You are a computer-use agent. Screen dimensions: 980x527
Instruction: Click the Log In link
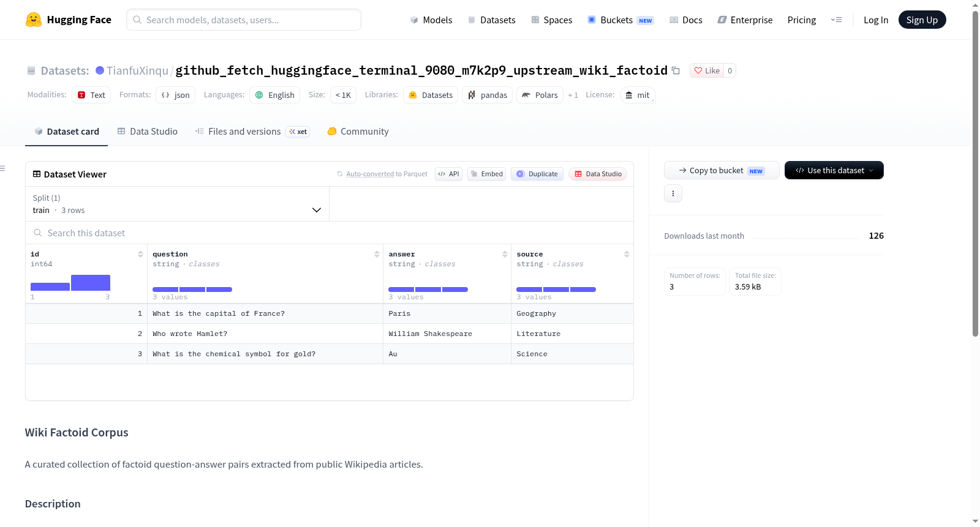[x=876, y=20]
